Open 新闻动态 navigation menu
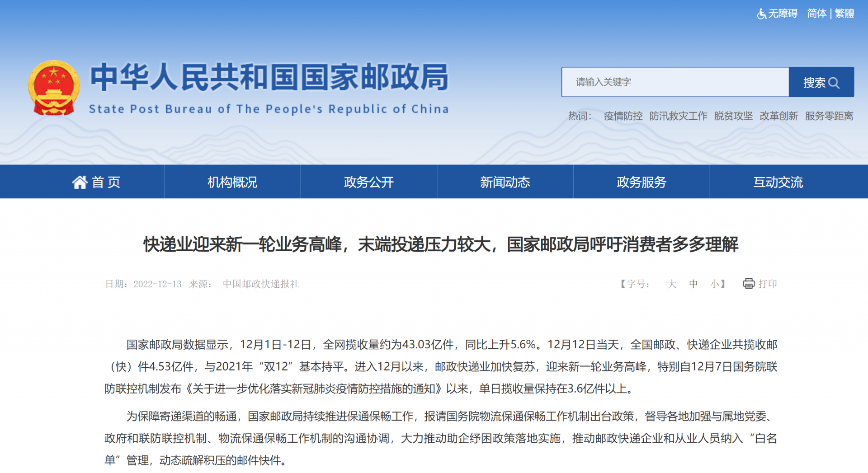Screen dimensions: 868x473 (x=505, y=182)
